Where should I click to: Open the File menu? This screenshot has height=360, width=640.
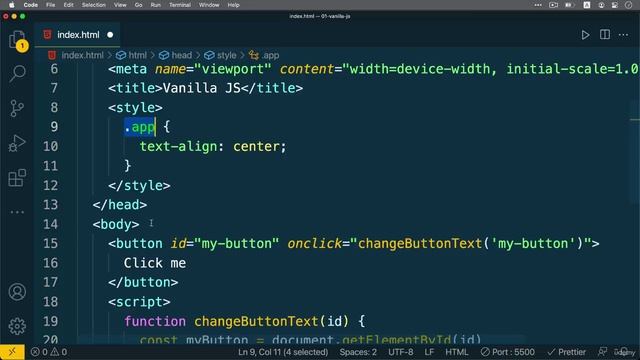click(51, 5)
